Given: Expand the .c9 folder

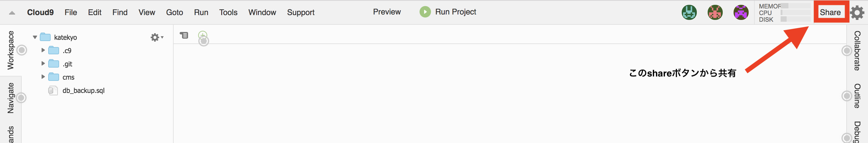Looking at the screenshot, I should (x=43, y=50).
